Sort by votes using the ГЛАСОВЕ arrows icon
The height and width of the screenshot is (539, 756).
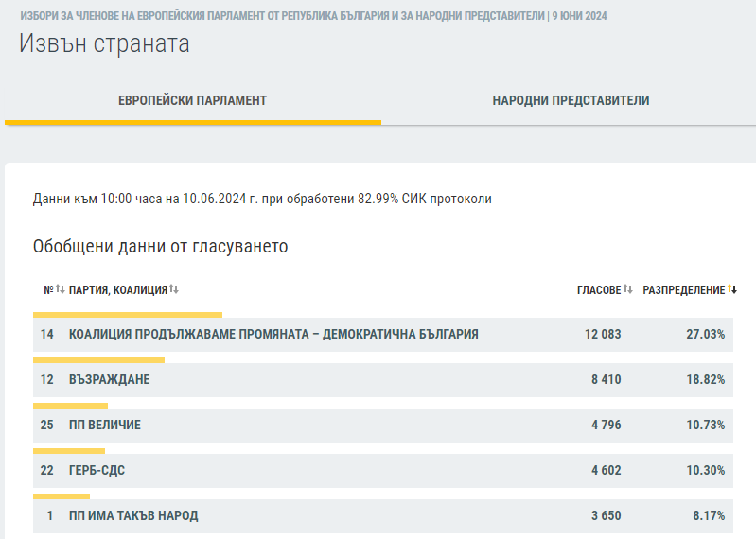click(x=628, y=289)
